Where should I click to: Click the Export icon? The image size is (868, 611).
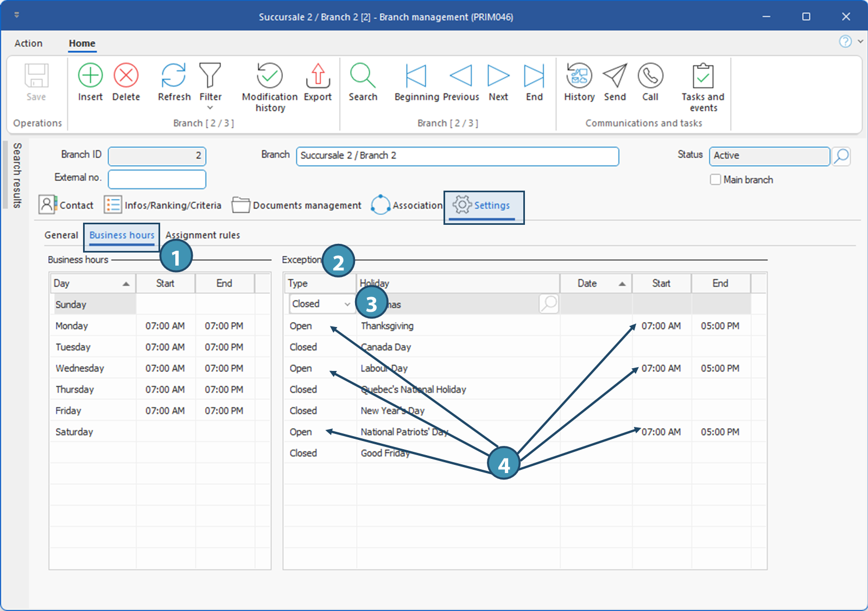pos(318,76)
